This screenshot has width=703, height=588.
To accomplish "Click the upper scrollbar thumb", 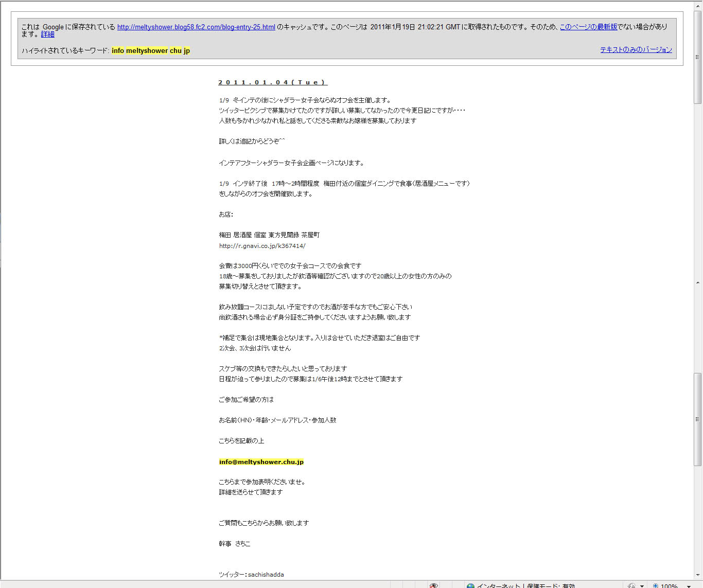I will coord(697,57).
